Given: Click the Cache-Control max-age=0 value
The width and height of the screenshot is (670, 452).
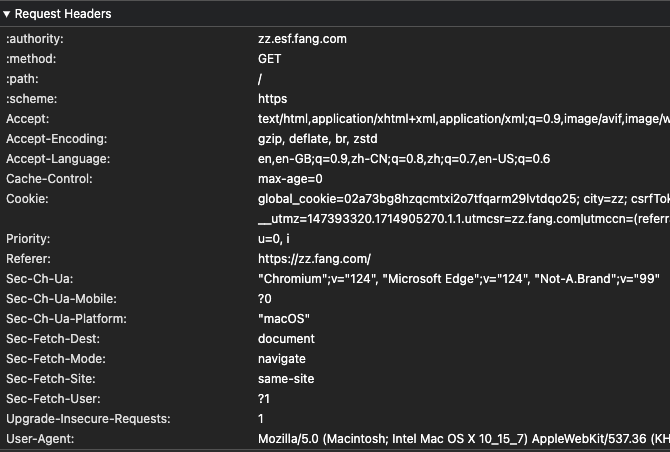Looking at the screenshot, I should pyautogui.click(x=290, y=179).
